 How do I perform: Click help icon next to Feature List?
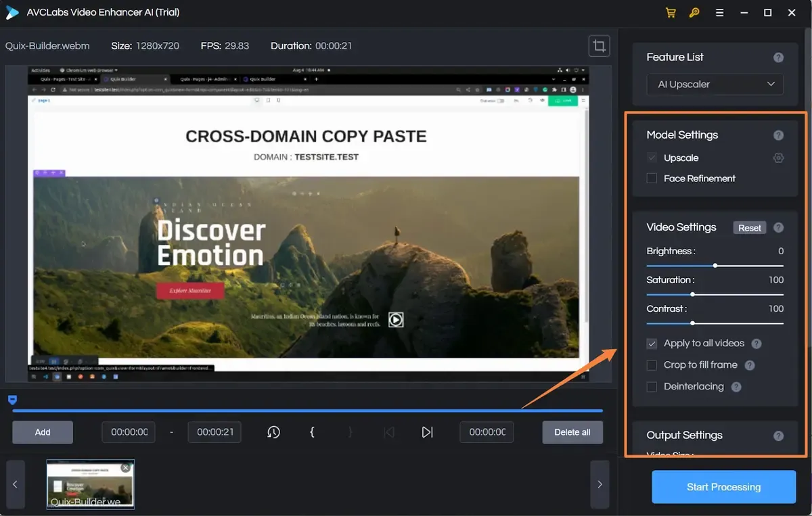778,57
